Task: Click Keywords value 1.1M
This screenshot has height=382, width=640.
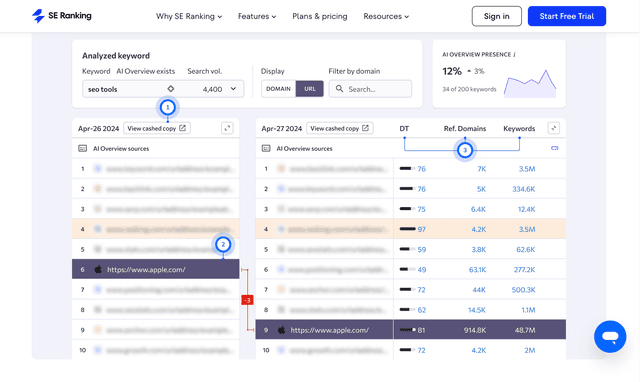Action: tap(528, 310)
